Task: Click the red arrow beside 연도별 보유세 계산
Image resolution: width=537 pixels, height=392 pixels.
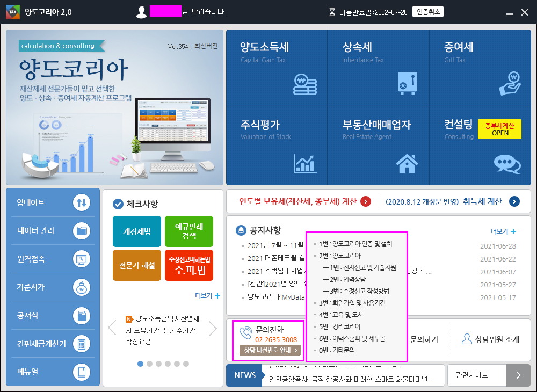Action: 365,201
